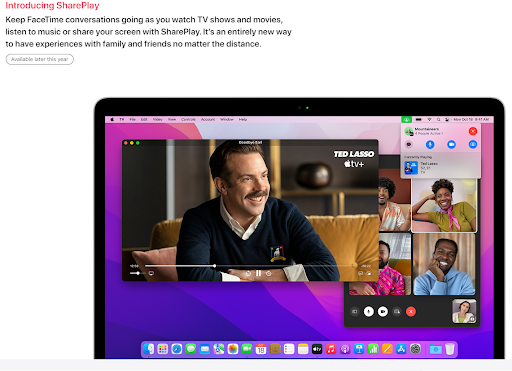Select the Ted Lasso currently playing item
The width and height of the screenshot is (512, 371).
pyautogui.click(x=441, y=168)
